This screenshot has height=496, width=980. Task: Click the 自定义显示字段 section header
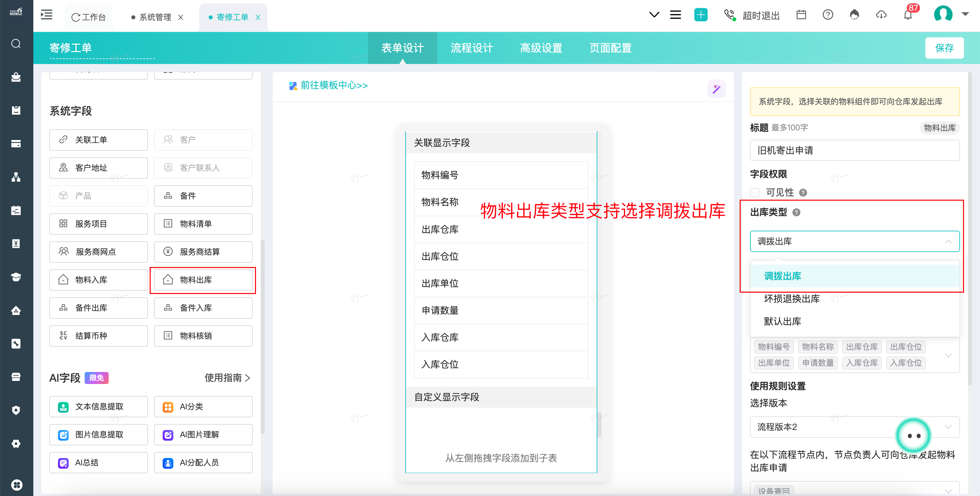tap(501, 397)
